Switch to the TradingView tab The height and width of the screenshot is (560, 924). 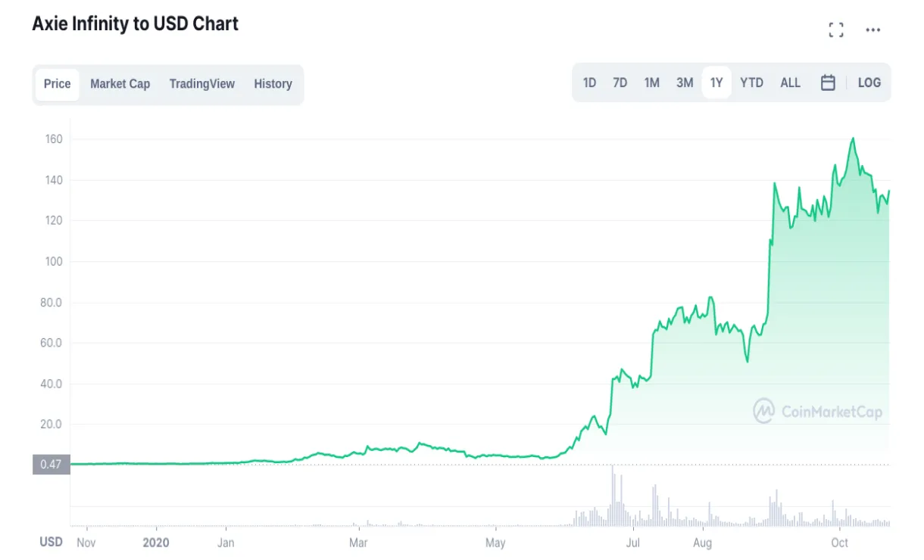click(x=201, y=84)
